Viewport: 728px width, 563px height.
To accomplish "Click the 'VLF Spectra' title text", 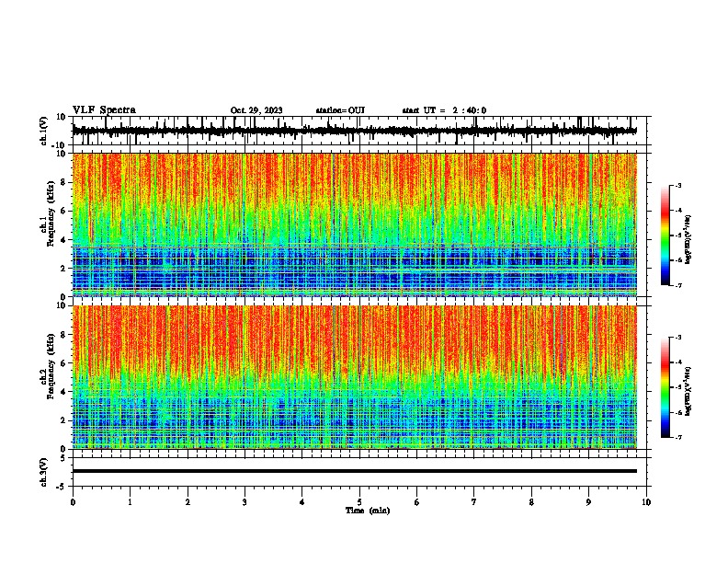I will 104,110.
